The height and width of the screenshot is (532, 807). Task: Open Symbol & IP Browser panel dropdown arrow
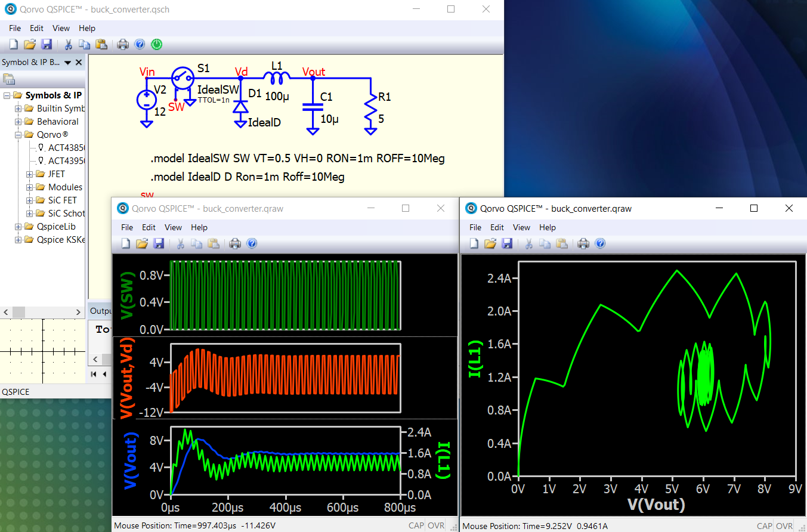tap(67, 62)
